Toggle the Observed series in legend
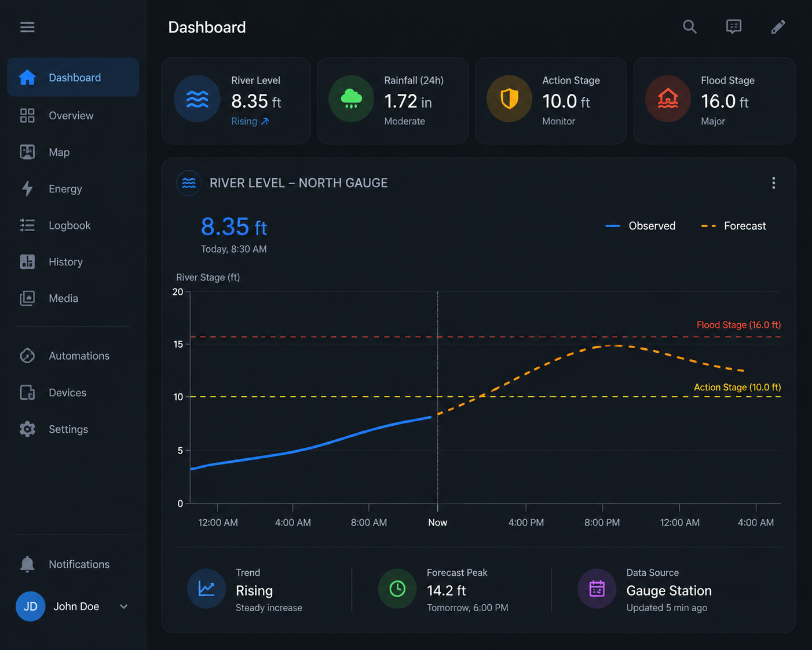This screenshot has width=812, height=650. click(x=640, y=226)
